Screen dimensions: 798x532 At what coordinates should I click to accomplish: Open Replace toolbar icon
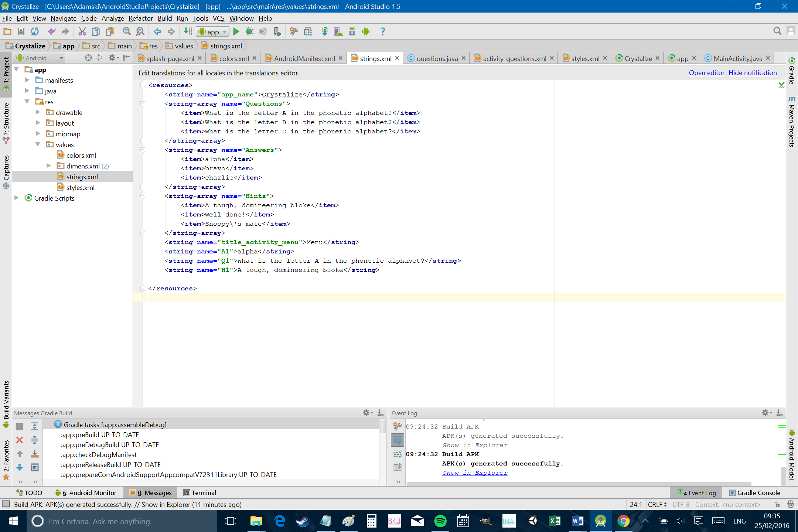pos(140,32)
